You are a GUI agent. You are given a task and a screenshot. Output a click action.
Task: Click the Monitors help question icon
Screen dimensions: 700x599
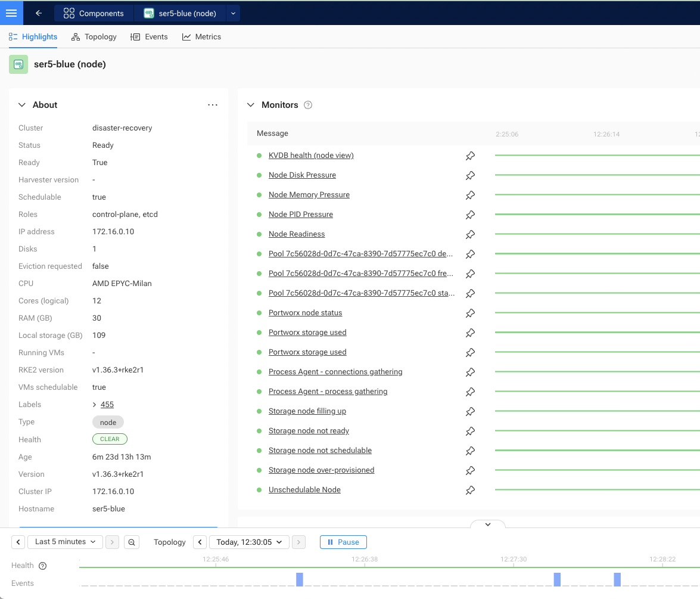tap(308, 105)
